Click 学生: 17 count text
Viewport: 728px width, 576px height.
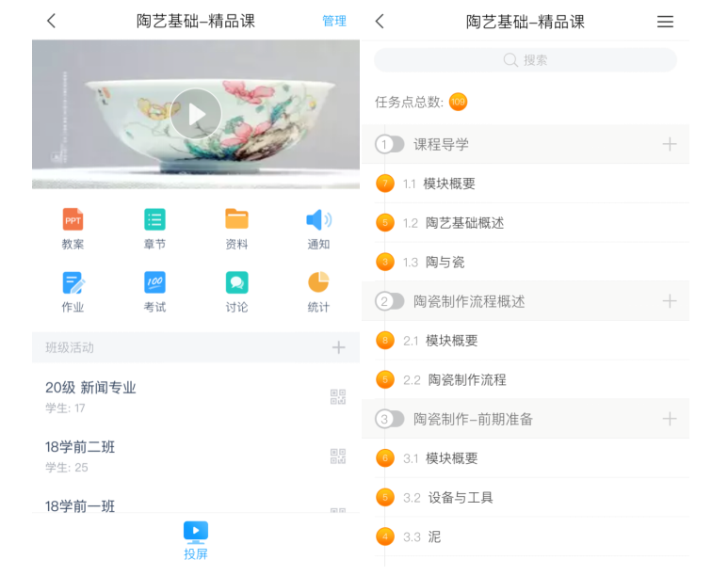(65, 408)
